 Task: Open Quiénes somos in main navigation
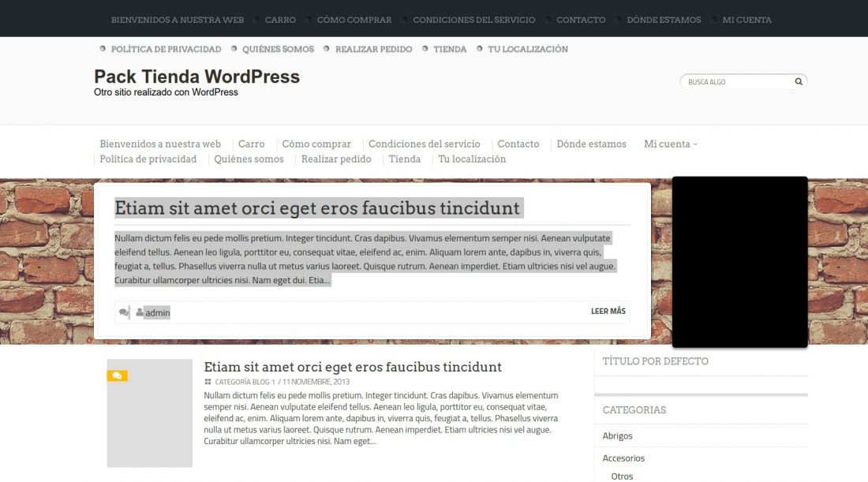[249, 159]
